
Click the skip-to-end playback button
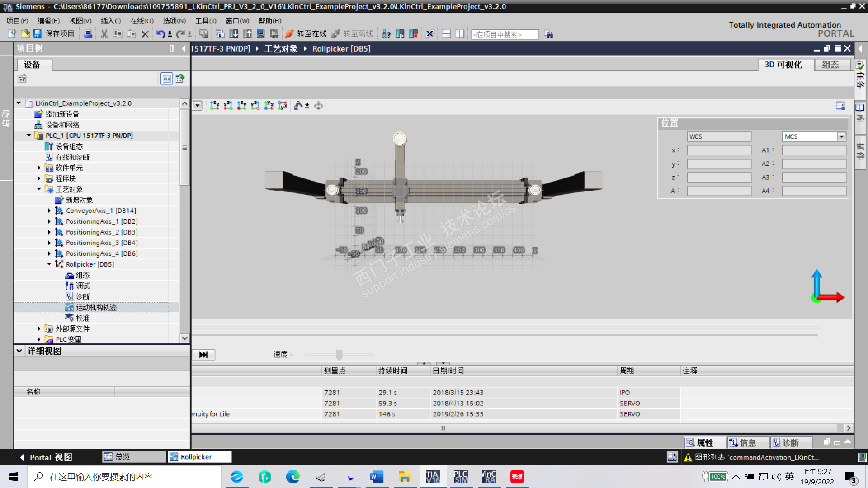point(203,355)
